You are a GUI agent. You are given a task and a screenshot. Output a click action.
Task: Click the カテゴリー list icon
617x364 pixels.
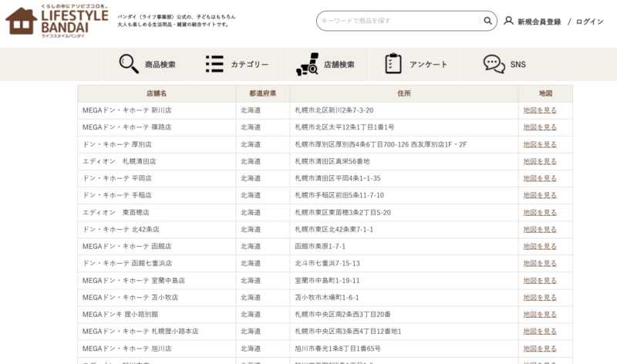tap(214, 64)
